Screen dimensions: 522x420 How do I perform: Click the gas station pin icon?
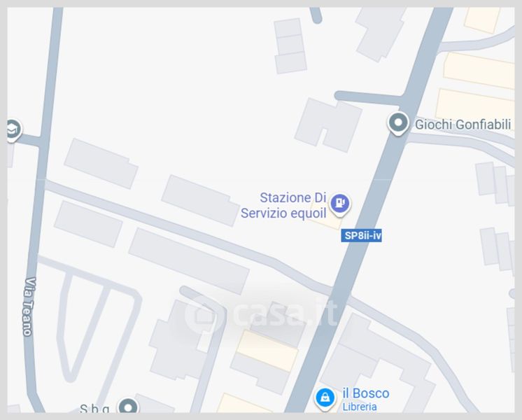(x=339, y=204)
